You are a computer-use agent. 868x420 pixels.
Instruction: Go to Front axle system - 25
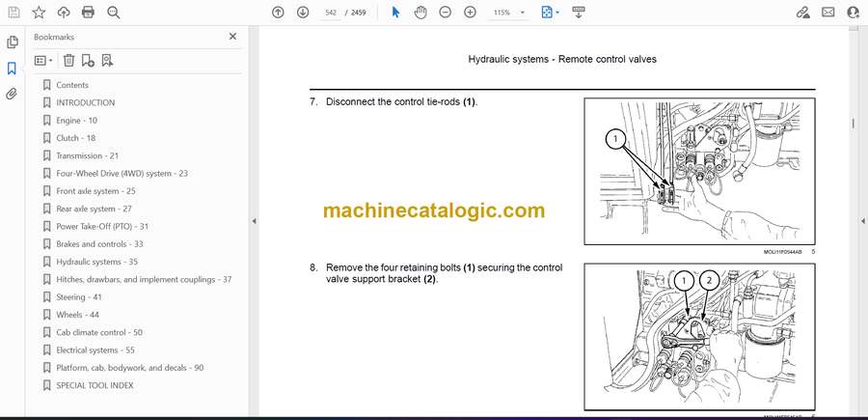pos(95,191)
